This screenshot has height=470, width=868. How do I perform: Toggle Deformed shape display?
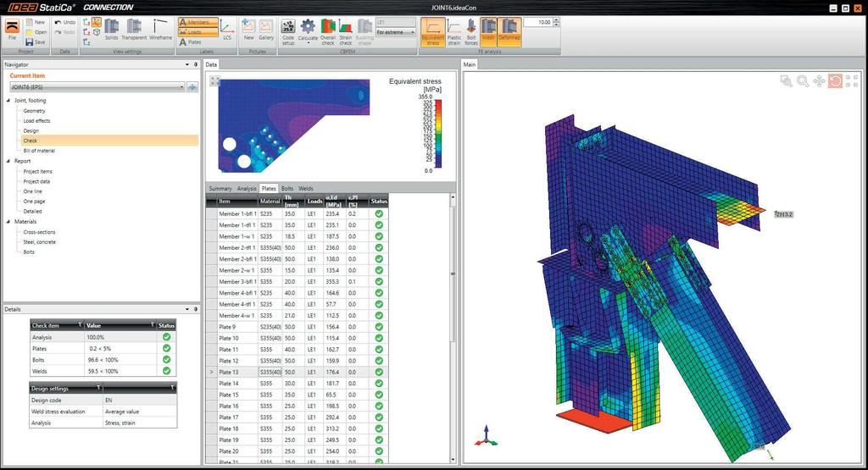(509, 32)
